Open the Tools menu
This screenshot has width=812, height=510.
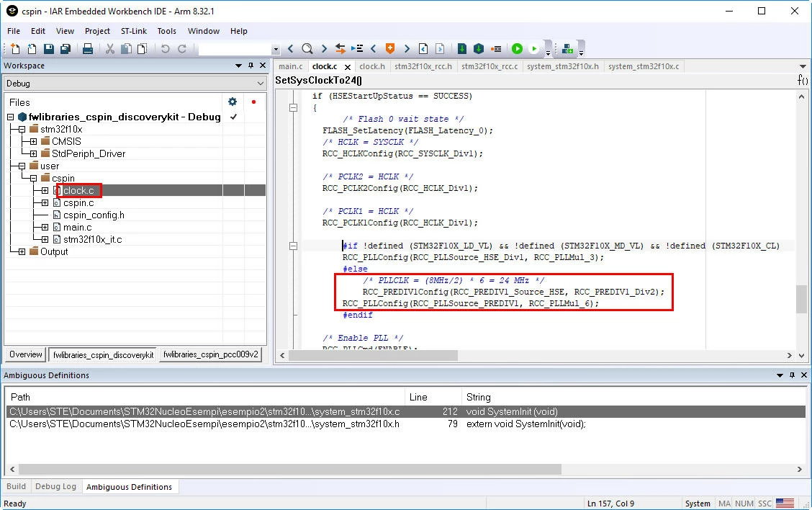coord(167,31)
